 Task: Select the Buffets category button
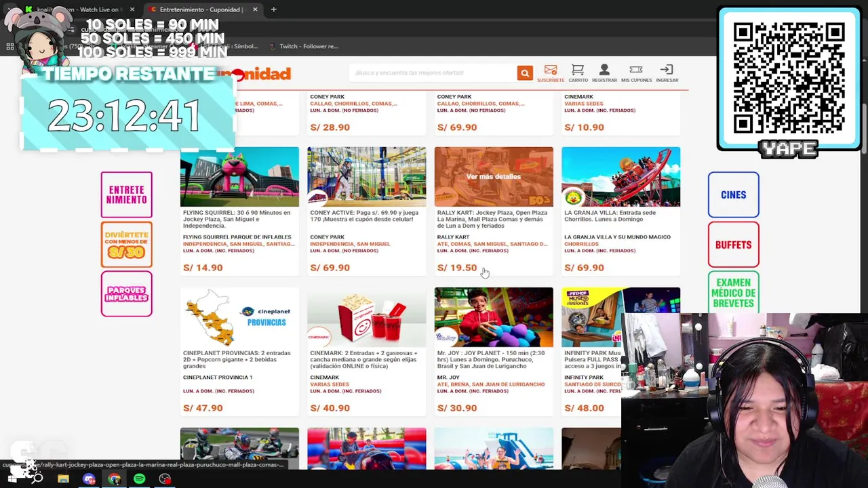[x=734, y=245]
